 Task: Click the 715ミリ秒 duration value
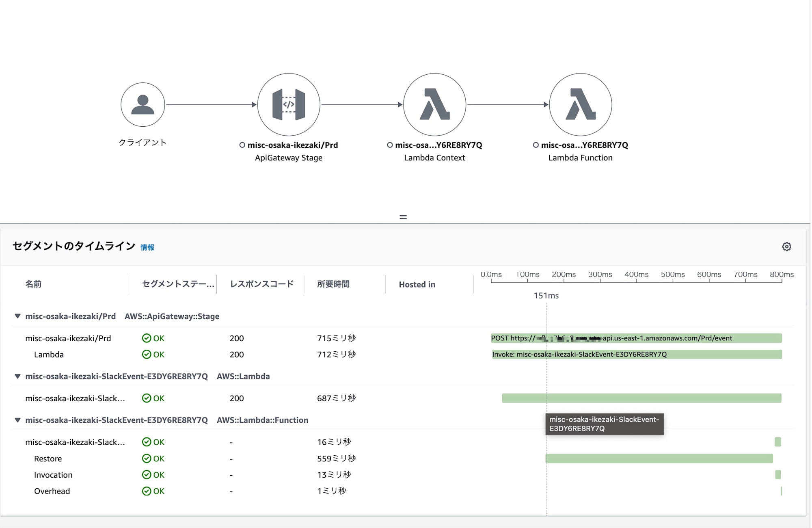point(336,338)
